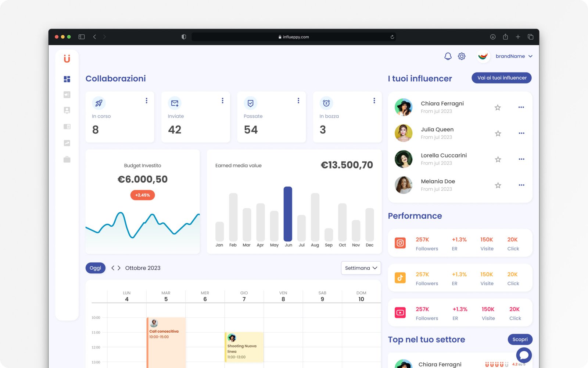Screen dimensions: 588x368
Task: Favorite Chiara Ferragni with the star
Action: 498,107
